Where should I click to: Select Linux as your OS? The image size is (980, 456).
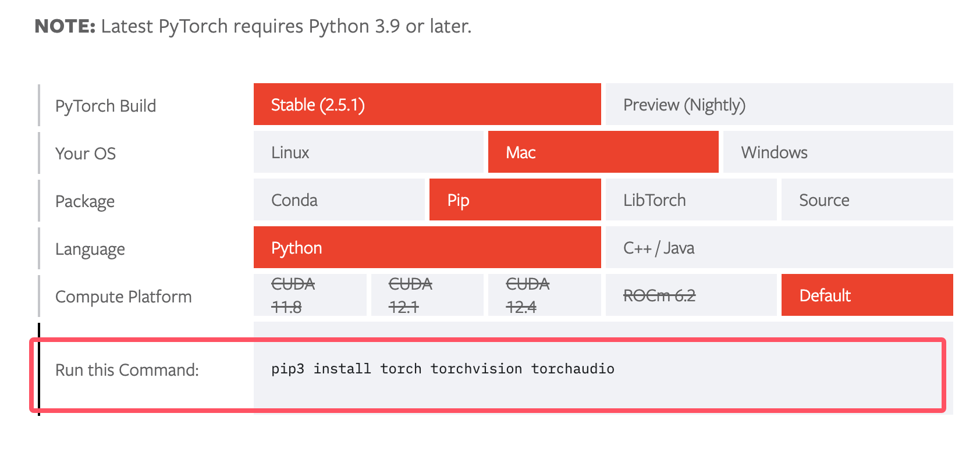368,152
